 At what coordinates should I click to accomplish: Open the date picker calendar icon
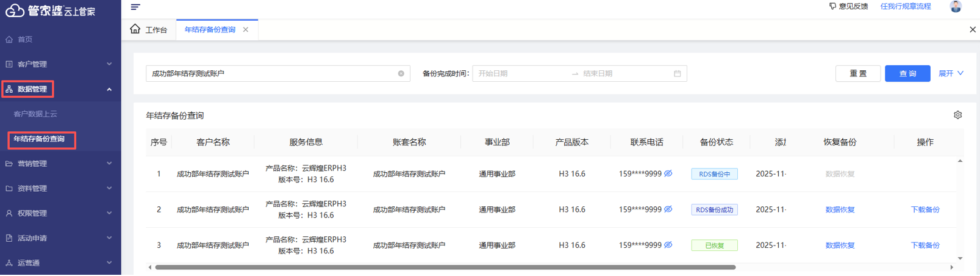[x=677, y=74]
